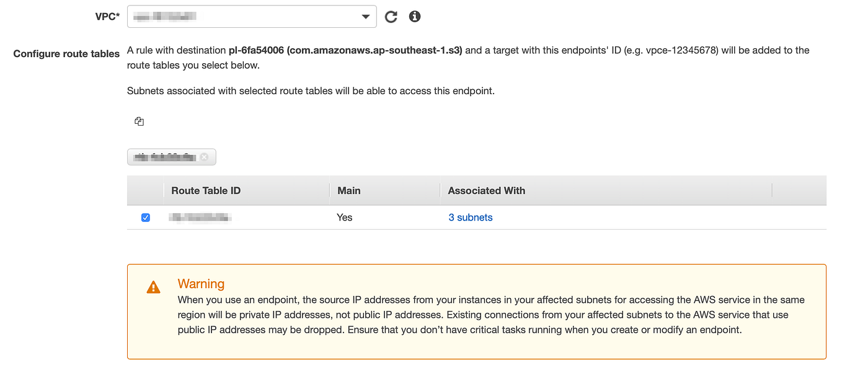This screenshot has height=371, width=868.
Task: Click the Associated With column header
Action: point(486,190)
